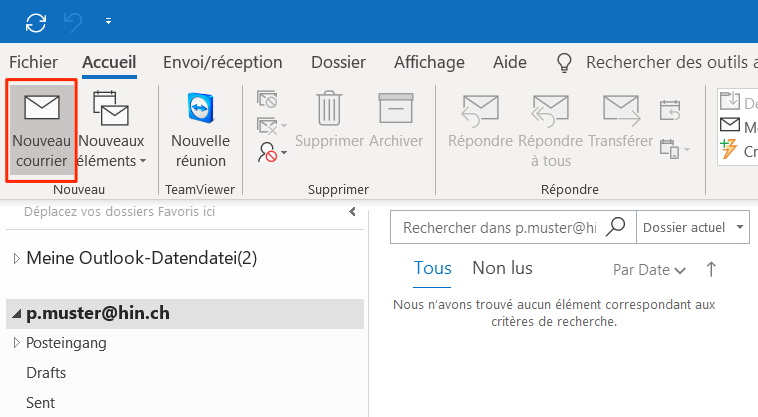Open the Dossier ribbon tab
The height and width of the screenshot is (417, 758).
(338, 62)
